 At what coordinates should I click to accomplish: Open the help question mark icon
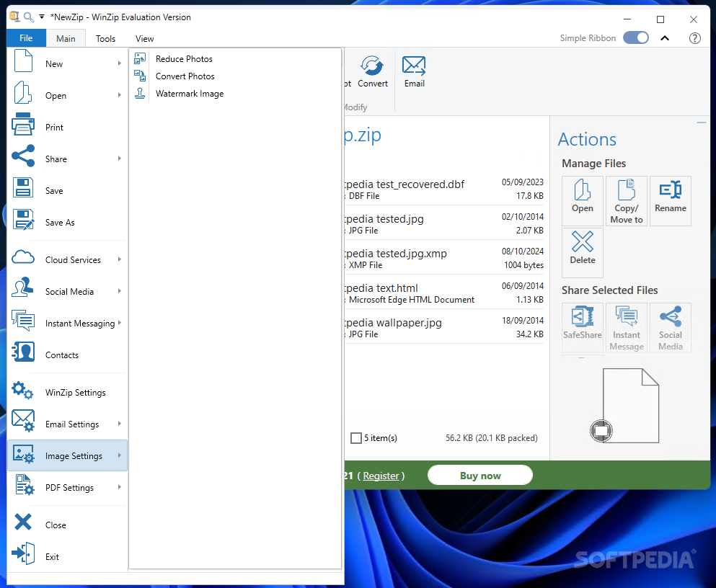click(x=694, y=38)
